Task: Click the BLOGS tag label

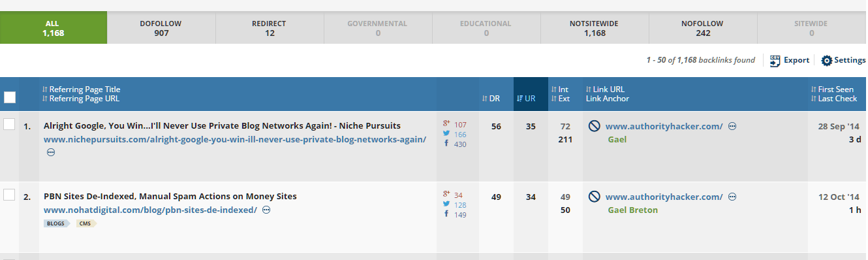Action: click(57, 223)
